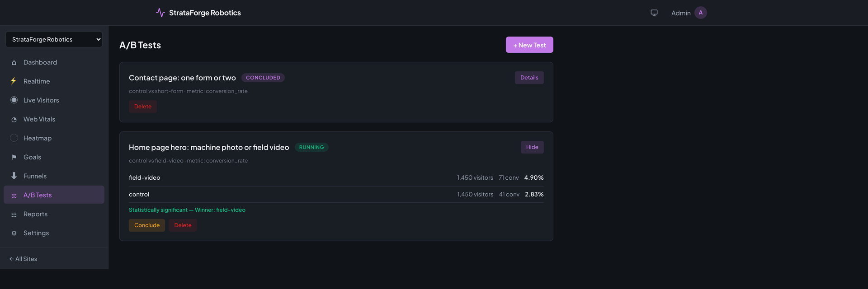
Task: Click the Goals flag icon
Action: (x=14, y=157)
